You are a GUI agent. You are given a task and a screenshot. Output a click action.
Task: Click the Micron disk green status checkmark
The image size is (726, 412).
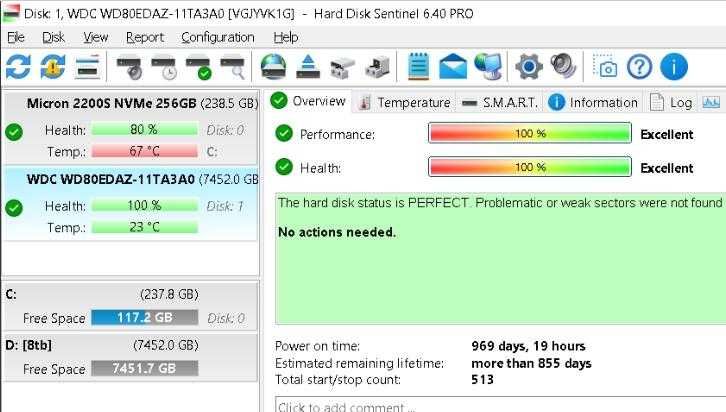coord(14,132)
